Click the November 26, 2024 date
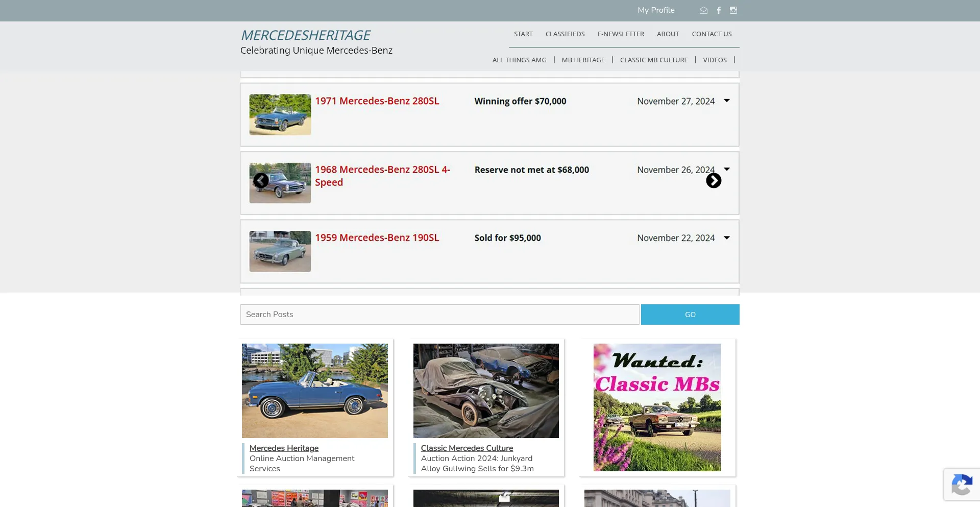 click(x=676, y=170)
